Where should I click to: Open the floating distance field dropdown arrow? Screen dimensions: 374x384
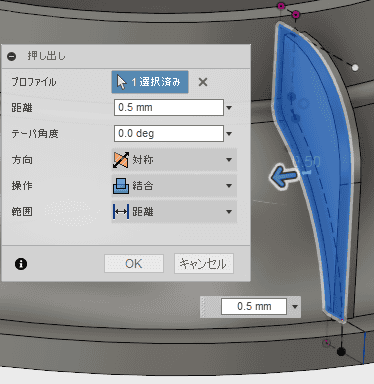coord(295,307)
